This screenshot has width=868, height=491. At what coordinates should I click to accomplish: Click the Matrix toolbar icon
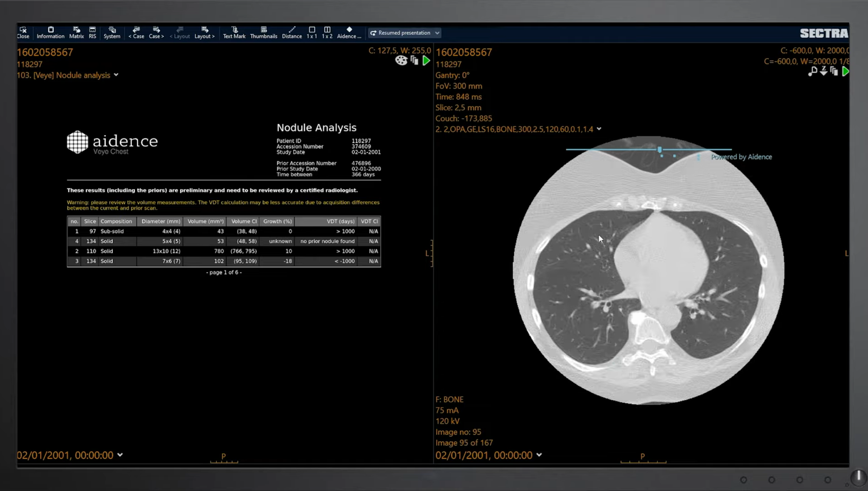click(76, 33)
